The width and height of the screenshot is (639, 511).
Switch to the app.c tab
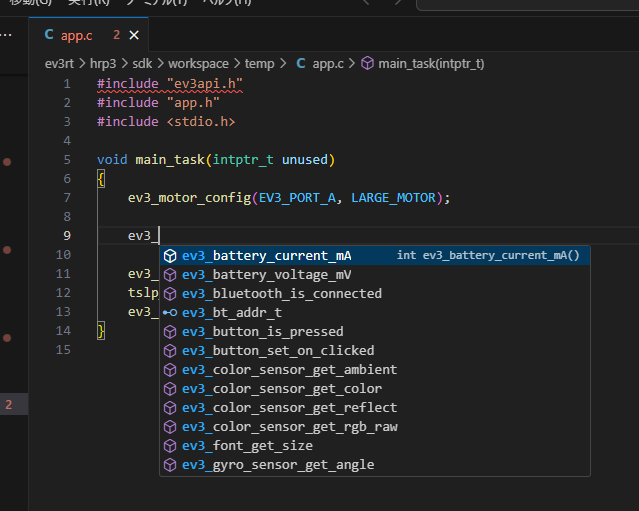(88, 35)
